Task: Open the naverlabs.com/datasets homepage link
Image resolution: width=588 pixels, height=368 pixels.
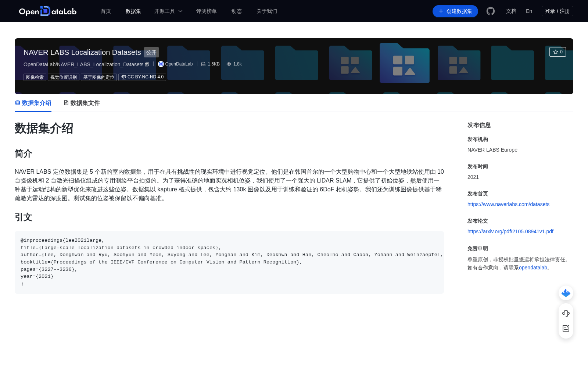Action: (508, 204)
